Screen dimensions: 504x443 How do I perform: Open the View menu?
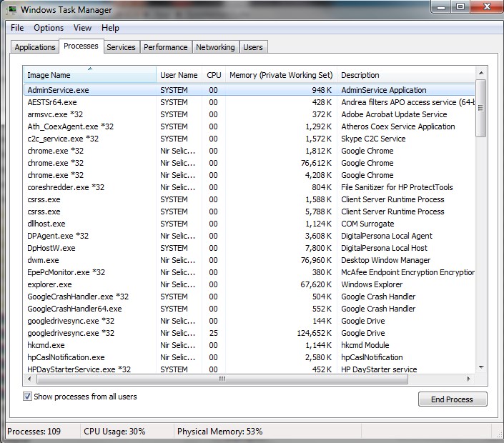click(x=82, y=28)
